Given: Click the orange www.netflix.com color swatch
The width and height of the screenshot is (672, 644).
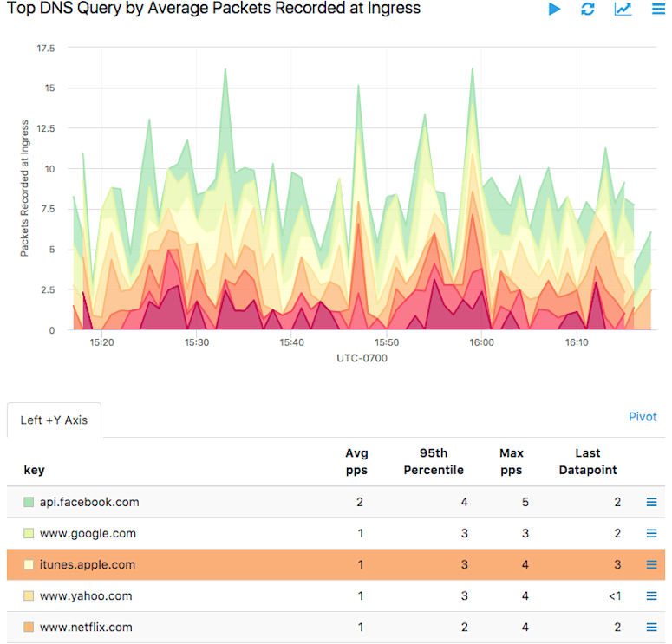Looking at the screenshot, I should click(29, 627).
